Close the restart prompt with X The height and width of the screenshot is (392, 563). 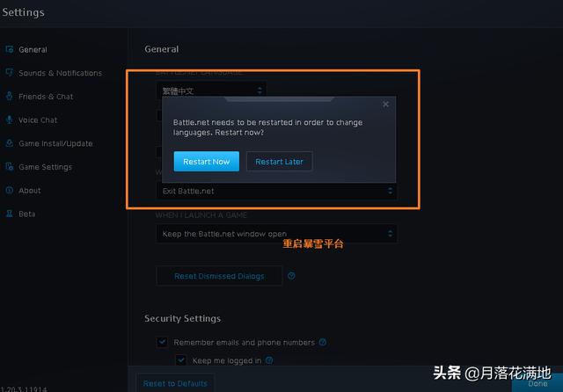coord(385,105)
